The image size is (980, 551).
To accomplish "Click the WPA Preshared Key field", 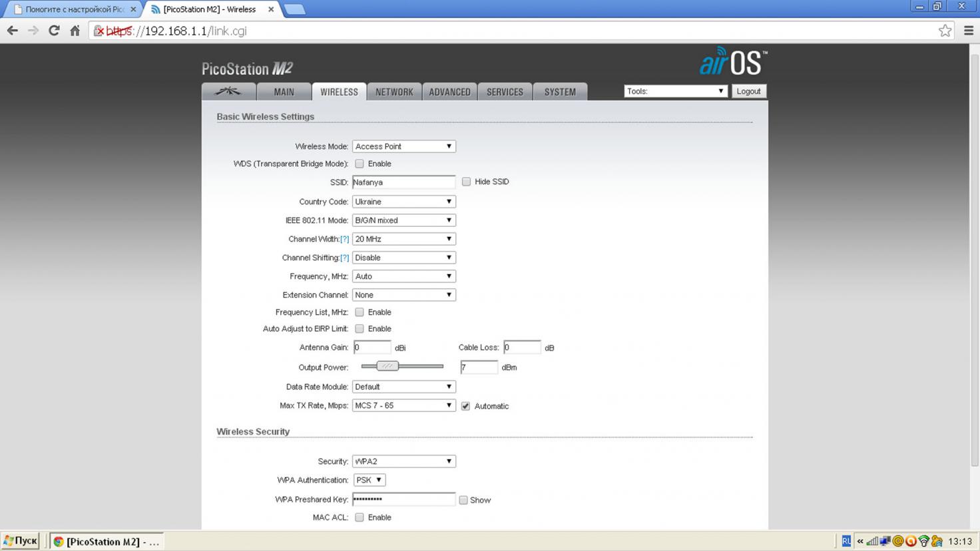I will pyautogui.click(x=403, y=499).
